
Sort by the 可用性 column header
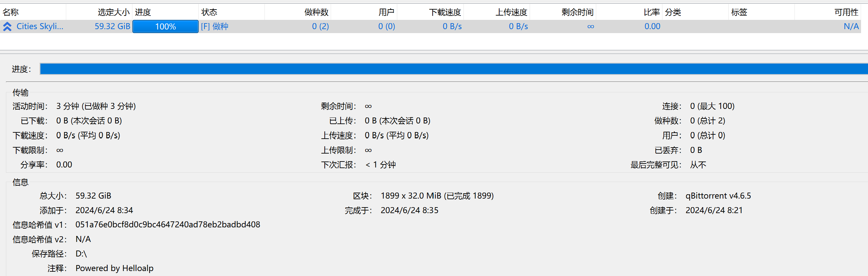[x=828, y=13]
